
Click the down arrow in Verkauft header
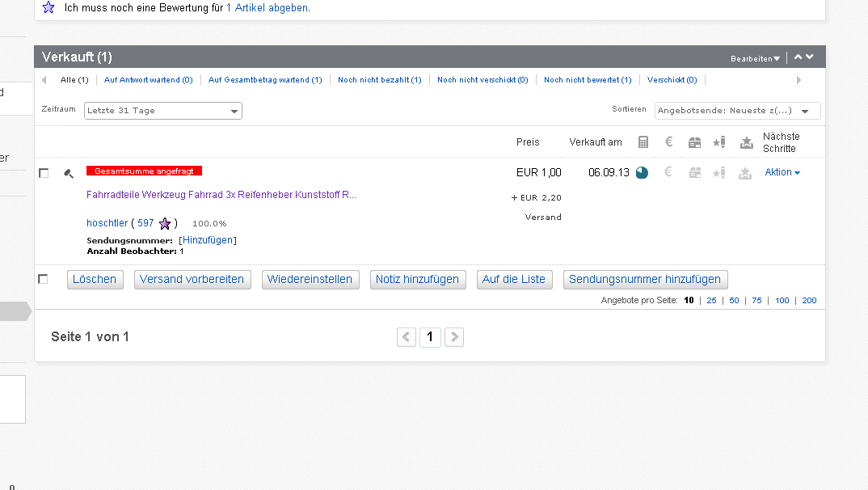(809, 57)
